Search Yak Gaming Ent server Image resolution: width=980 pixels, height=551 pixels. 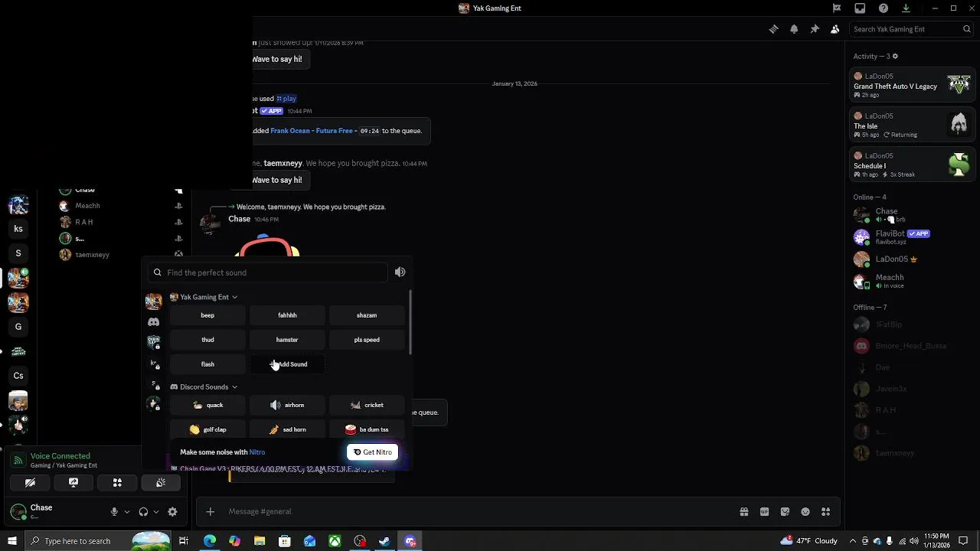click(x=911, y=29)
